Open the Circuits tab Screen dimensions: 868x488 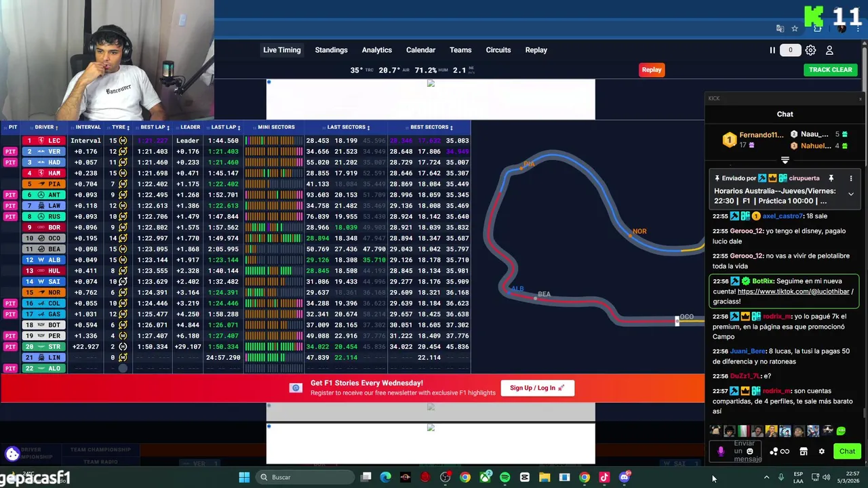click(498, 50)
